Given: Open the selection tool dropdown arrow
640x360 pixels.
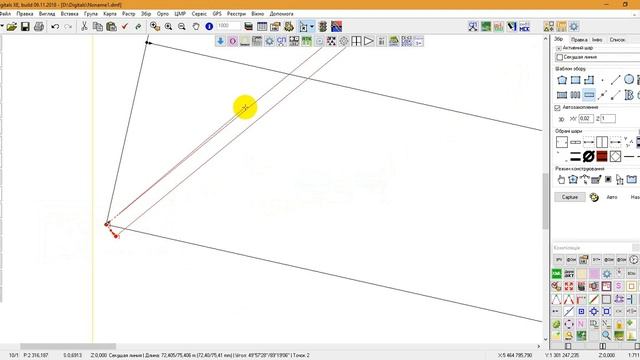Looking at the screenshot, I should 312,27.
